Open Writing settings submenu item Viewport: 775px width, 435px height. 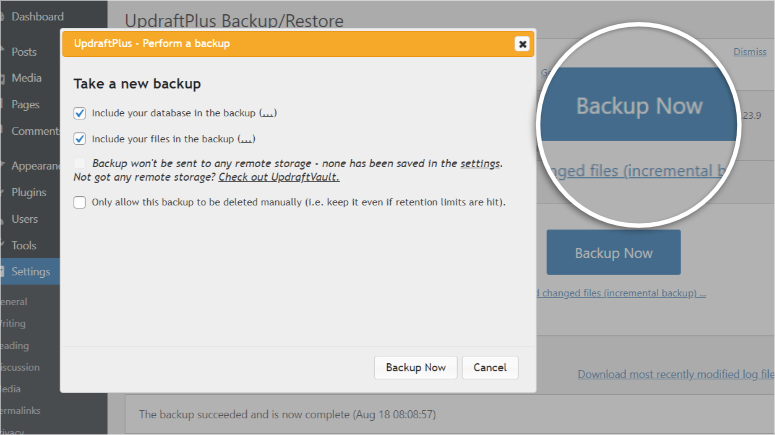[x=13, y=324]
